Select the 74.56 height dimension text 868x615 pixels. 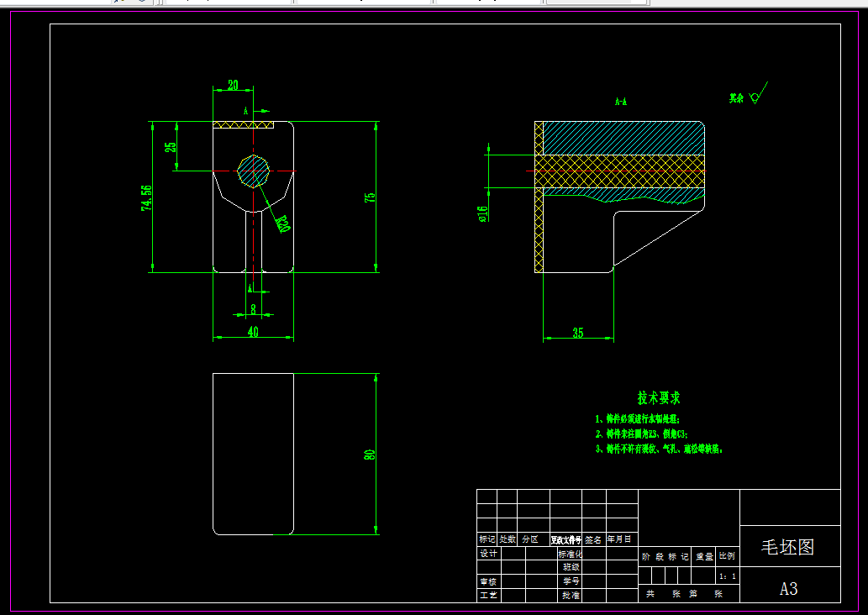click(x=146, y=197)
